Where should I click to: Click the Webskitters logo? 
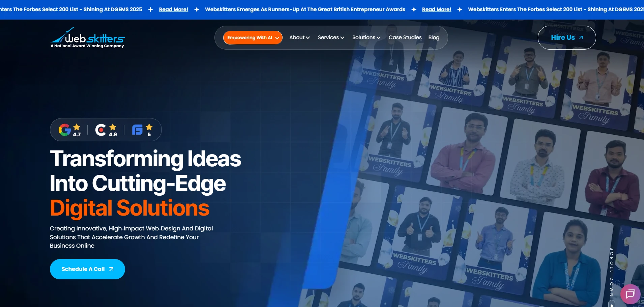87,38
